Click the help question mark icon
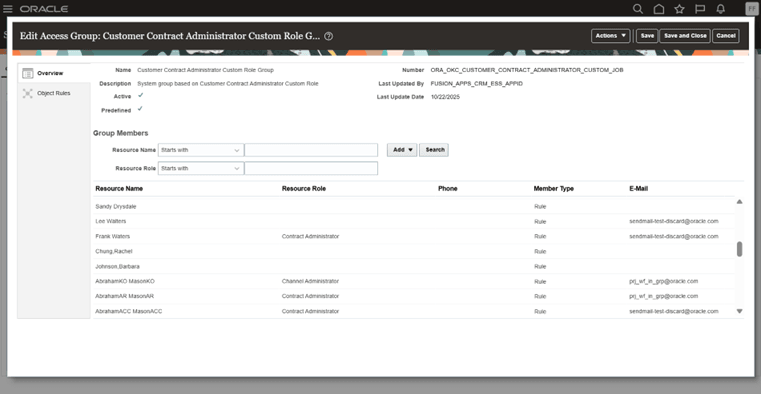 (329, 36)
